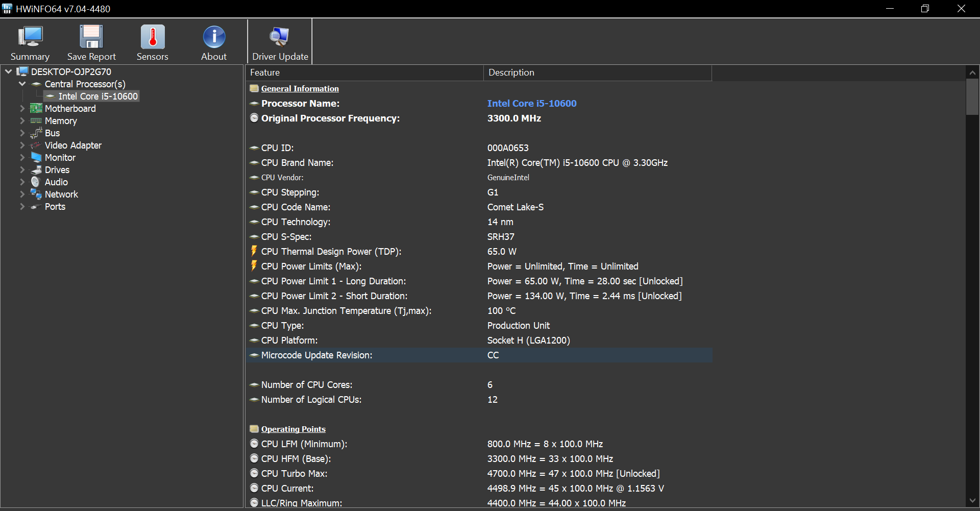This screenshot has width=980, height=511.
Task: Select the Number of CPU Cores row
Action: click(479, 385)
